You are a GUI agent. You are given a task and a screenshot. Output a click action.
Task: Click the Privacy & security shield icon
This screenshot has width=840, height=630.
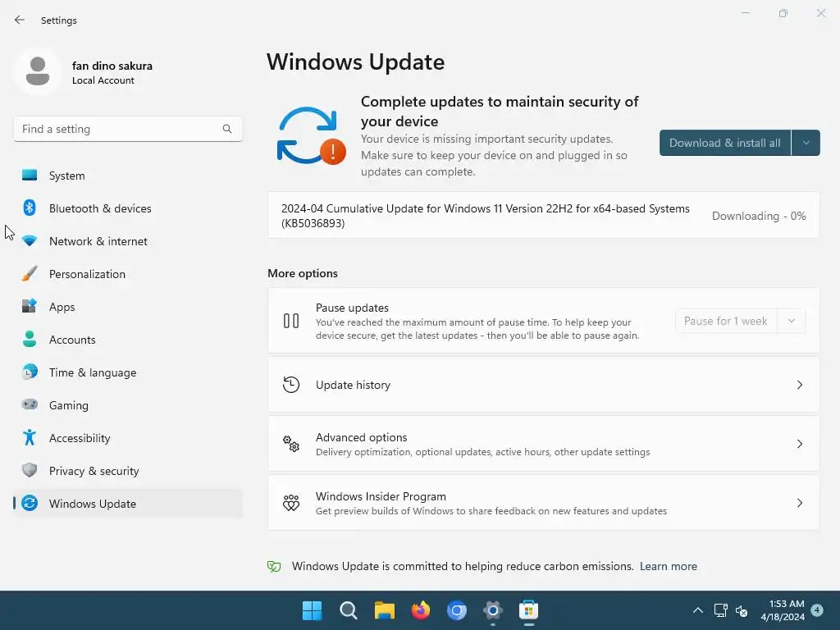point(30,470)
